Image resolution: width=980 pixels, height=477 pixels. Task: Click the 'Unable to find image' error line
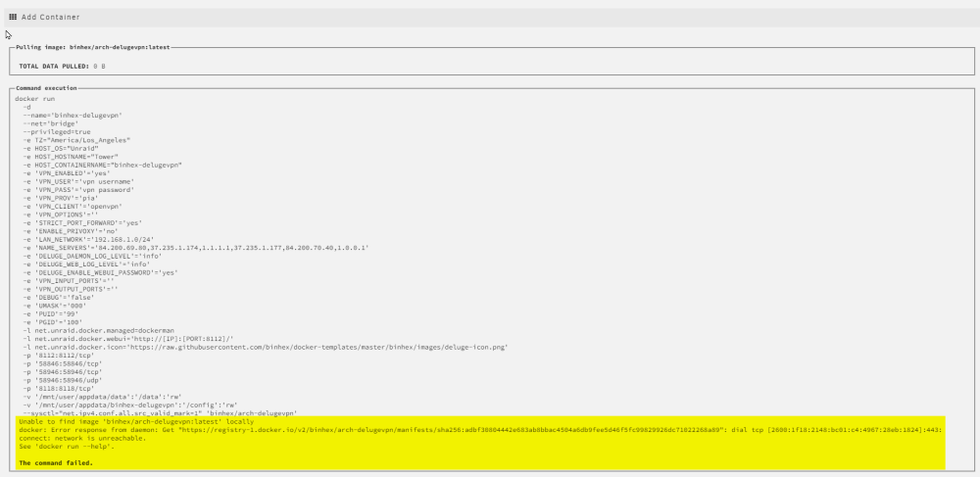(x=136, y=421)
